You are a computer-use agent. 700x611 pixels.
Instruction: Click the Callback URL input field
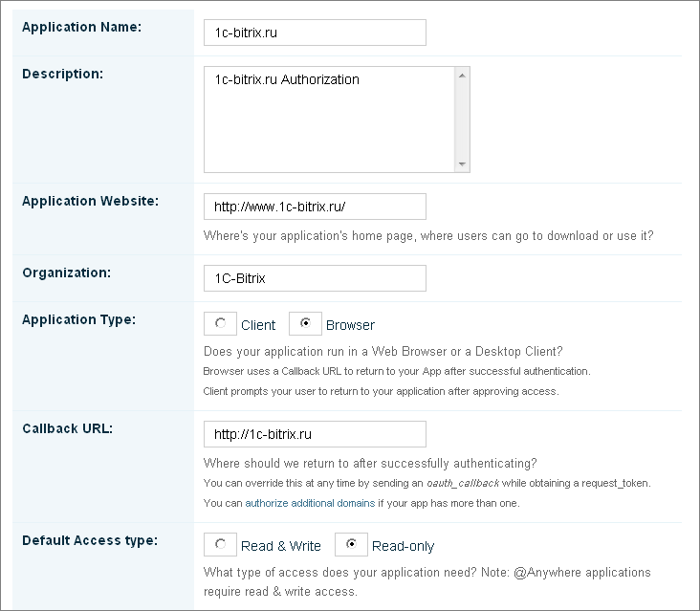click(x=315, y=434)
